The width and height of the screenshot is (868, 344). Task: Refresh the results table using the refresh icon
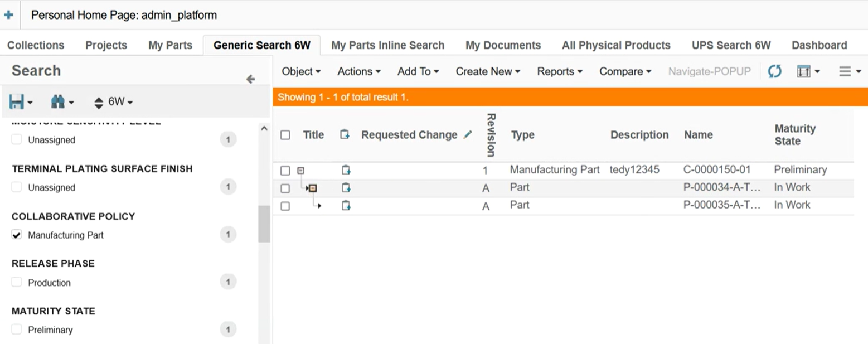(x=774, y=71)
